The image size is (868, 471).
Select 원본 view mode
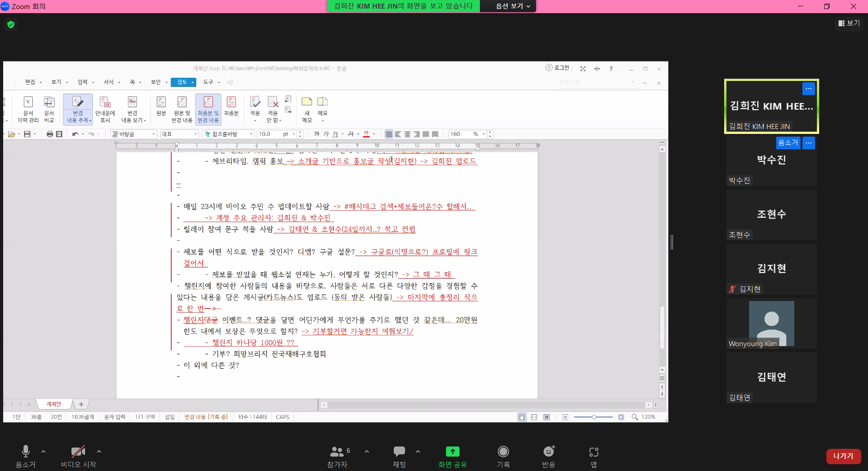(x=161, y=107)
